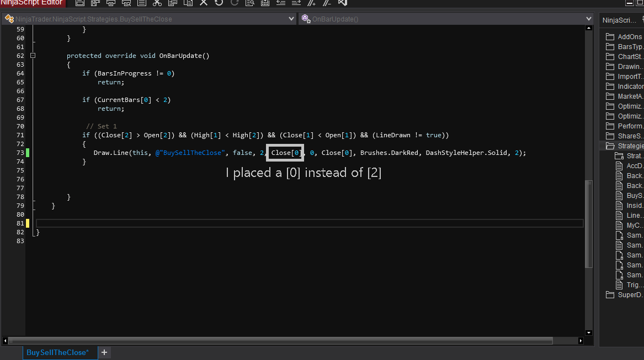Click 'protected override void' on line 62

point(111,56)
